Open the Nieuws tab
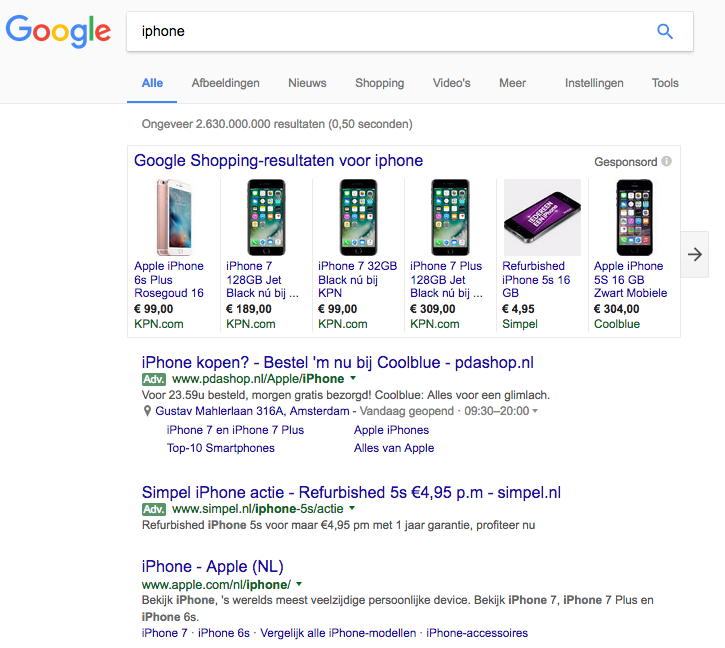725x648 pixels. pyautogui.click(x=307, y=83)
